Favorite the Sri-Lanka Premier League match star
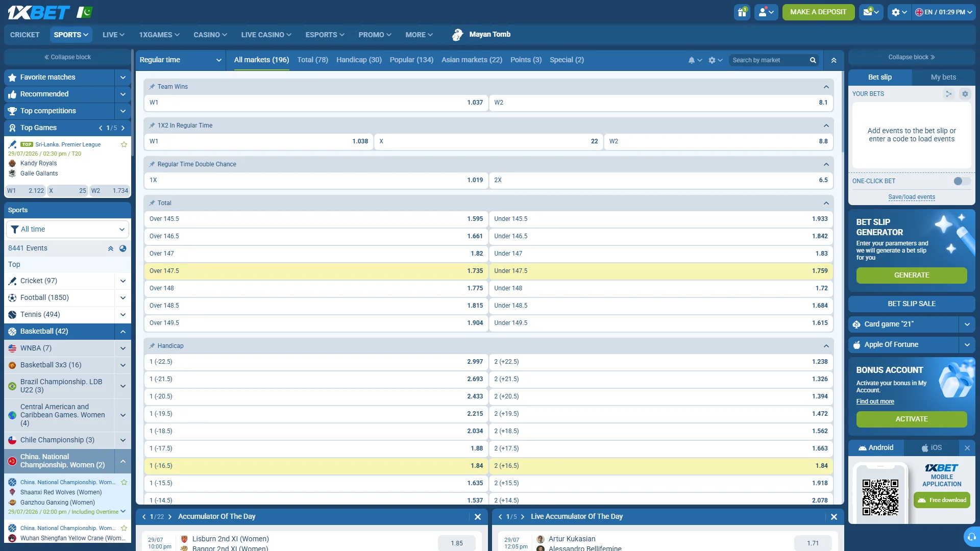 pyautogui.click(x=124, y=144)
